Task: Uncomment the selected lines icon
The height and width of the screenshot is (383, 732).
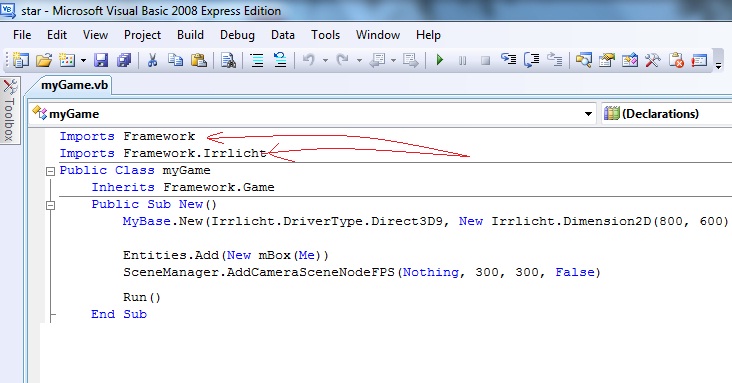Action: [x=280, y=60]
